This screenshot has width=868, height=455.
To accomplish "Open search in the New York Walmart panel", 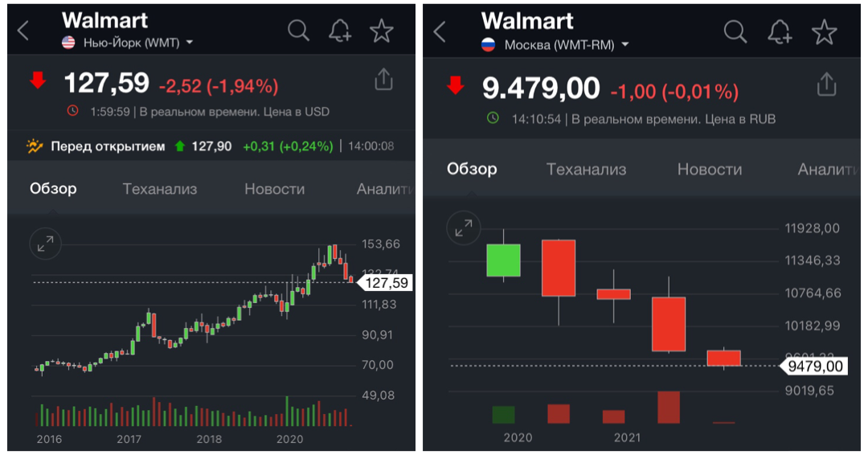I will coord(298,31).
